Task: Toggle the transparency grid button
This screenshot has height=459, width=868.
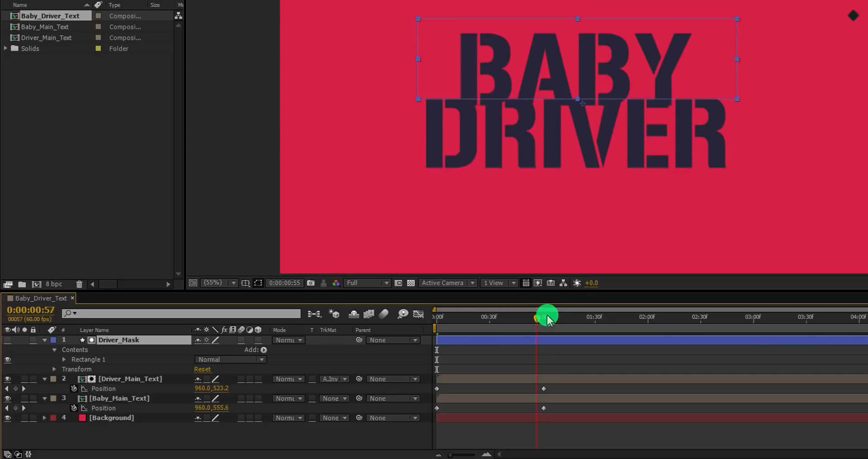Action: pos(411,283)
